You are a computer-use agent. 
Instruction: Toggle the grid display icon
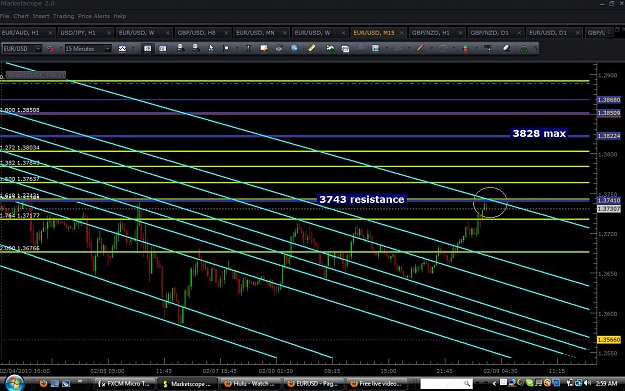pos(147,49)
